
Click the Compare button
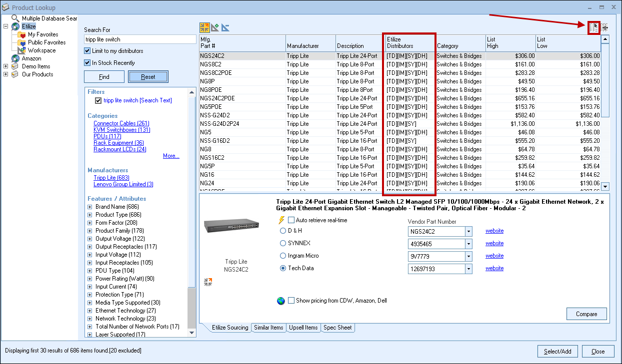[x=586, y=314]
